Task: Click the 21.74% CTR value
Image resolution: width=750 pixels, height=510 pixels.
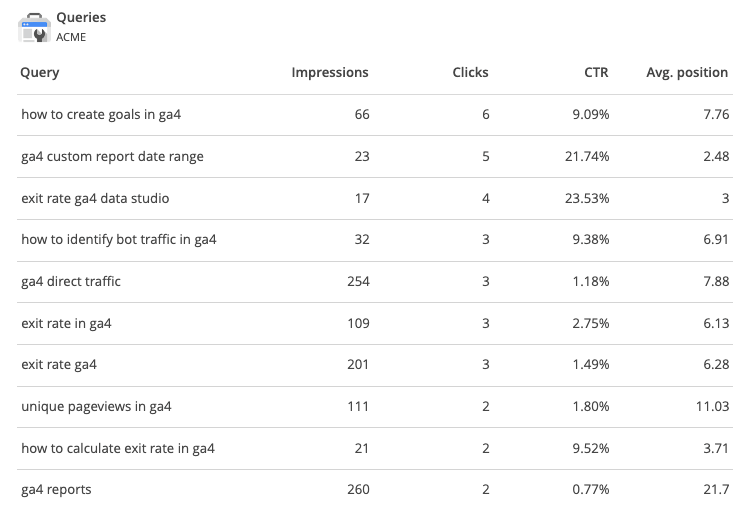Action: (587, 156)
